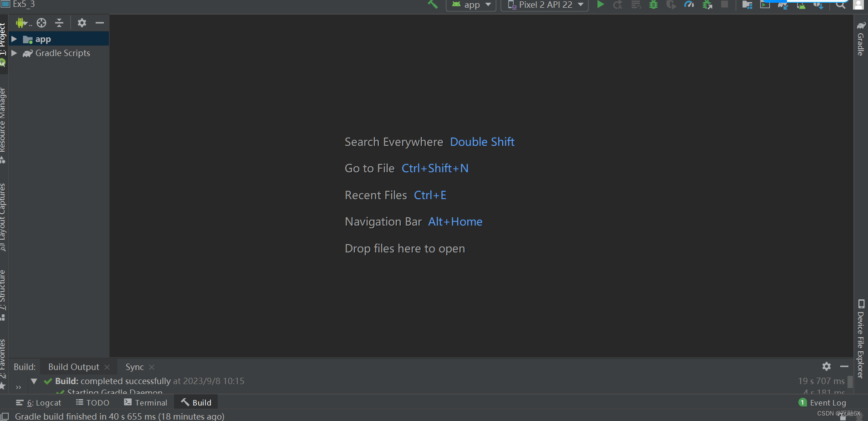The width and height of the screenshot is (868, 421).
Task: Click Apply Changes and Restart Activity icon
Action: (618, 5)
